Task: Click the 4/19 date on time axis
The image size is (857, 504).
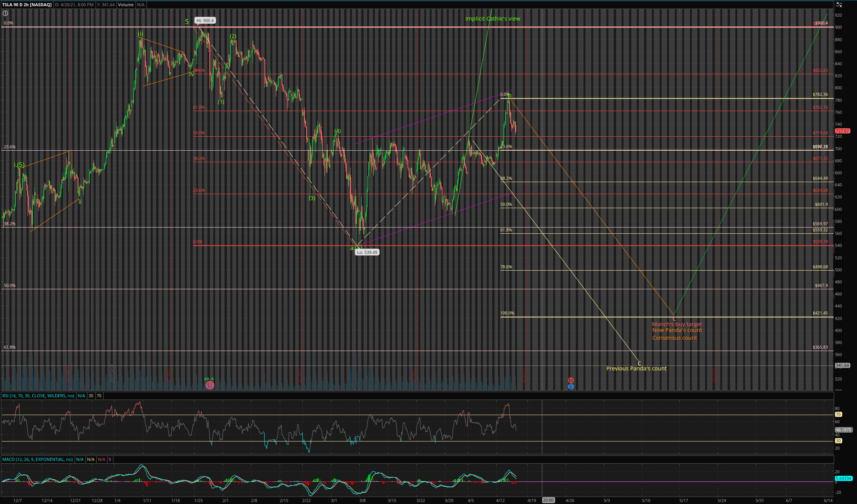Action: coord(532,500)
